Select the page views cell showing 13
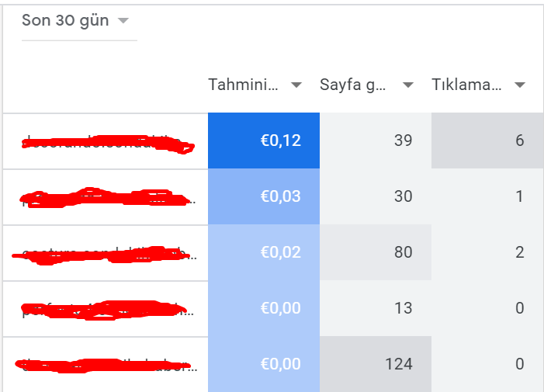The width and height of the screenshot is (544, 392). (376, 308)
